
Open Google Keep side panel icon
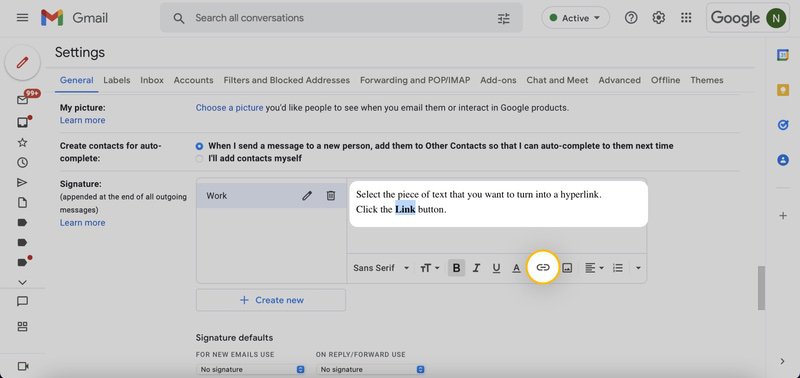(783, 90)
